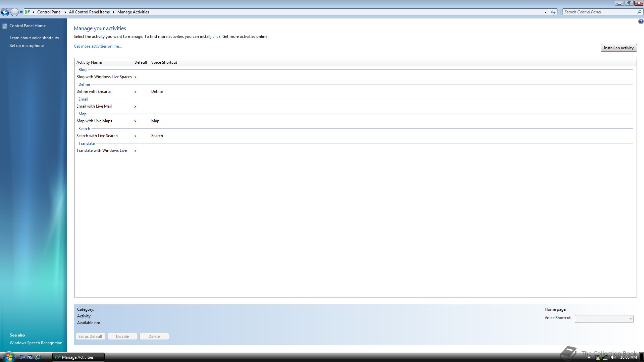644x362 pixels.
Task: Open Get more activities online link
Action: [x=98, y=46]
